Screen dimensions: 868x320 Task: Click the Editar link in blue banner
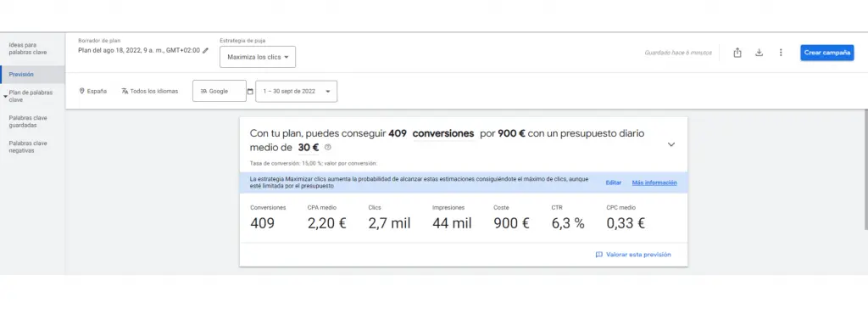point(614,183)
